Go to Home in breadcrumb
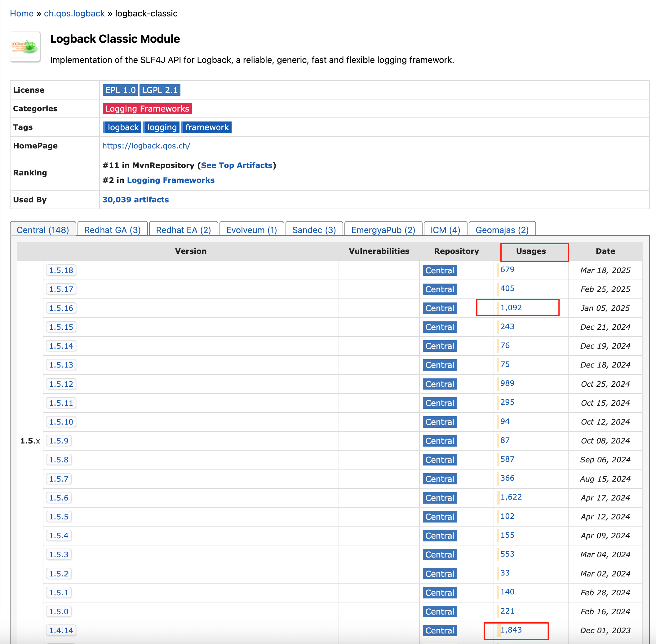 click(x=22, y=14)
